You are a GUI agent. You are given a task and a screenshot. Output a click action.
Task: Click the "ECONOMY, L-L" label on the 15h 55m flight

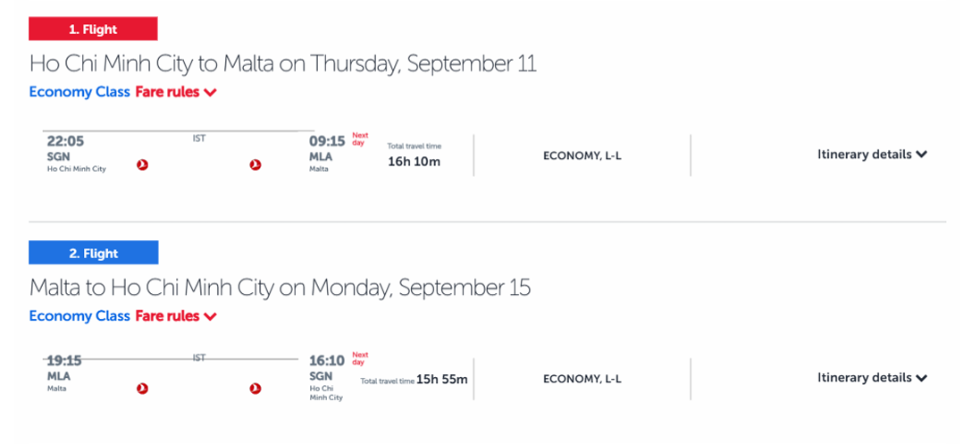(x=582, y=379)
